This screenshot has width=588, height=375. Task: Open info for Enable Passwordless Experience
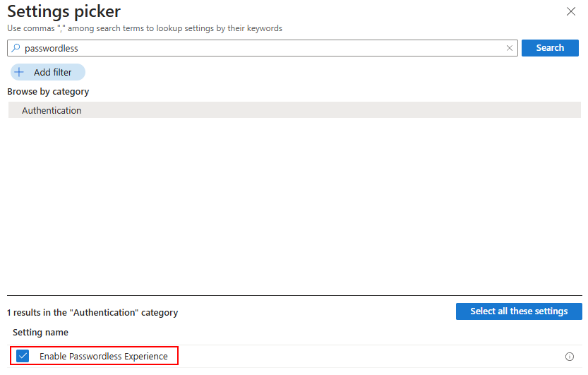(x=569, y=357)
